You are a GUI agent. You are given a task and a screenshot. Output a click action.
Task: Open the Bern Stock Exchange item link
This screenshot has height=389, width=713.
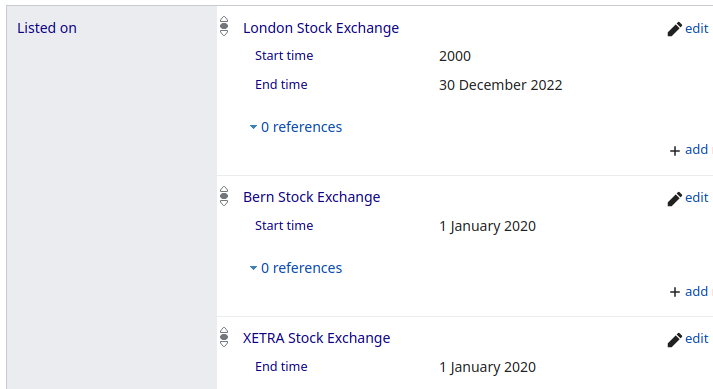coord(311,197)
